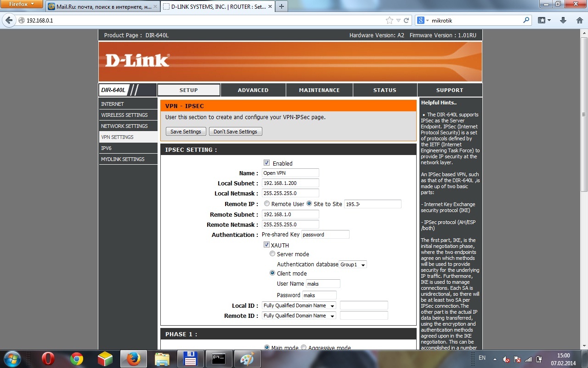
Task: Click the XAUTH User Name field
Action: (323, 283)
